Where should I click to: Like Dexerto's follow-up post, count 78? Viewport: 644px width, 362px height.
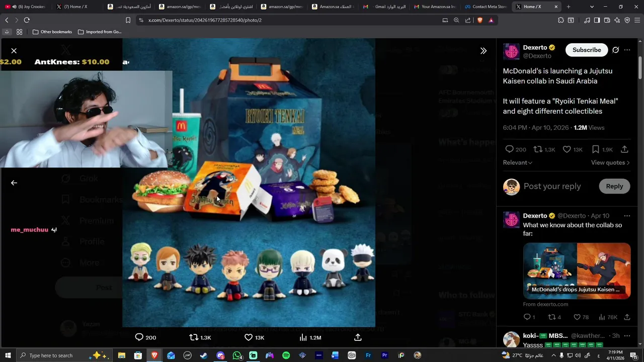pyautogui.click(x=581, y=317)
